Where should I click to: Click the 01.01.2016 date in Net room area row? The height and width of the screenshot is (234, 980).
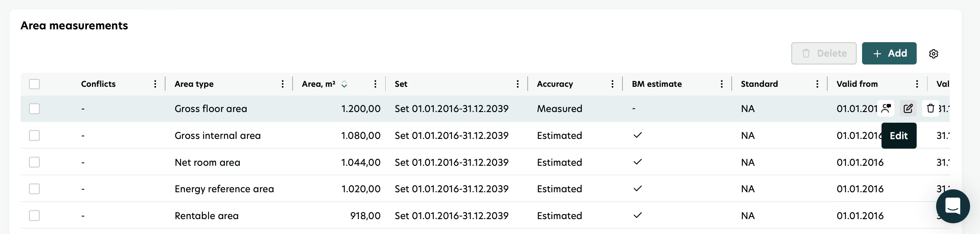click(860, 162)
